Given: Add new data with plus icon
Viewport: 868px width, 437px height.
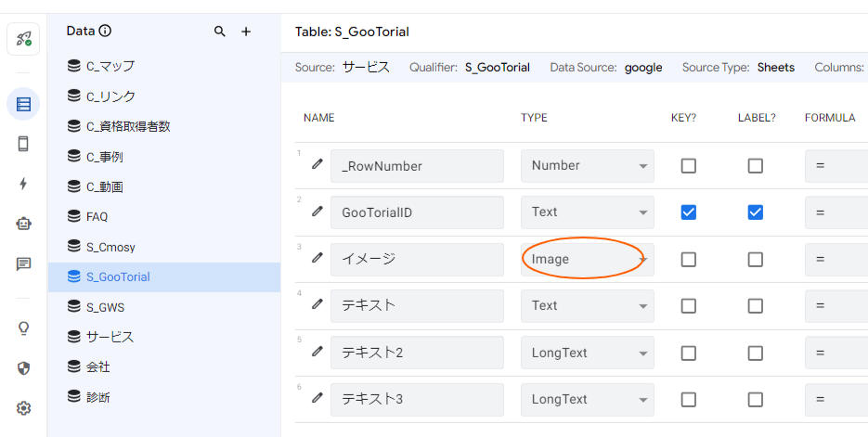Looking at the screenshot, I should coord(246,32).
